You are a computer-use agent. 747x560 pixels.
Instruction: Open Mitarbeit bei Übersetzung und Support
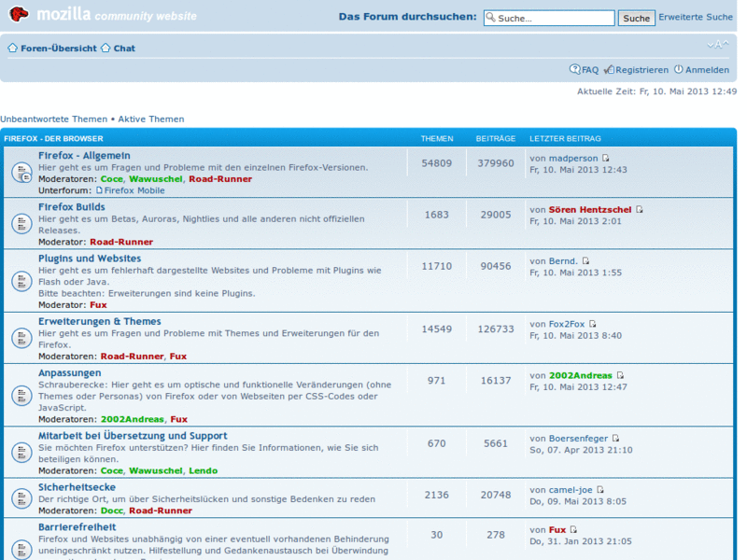click(x=133, y=436)
